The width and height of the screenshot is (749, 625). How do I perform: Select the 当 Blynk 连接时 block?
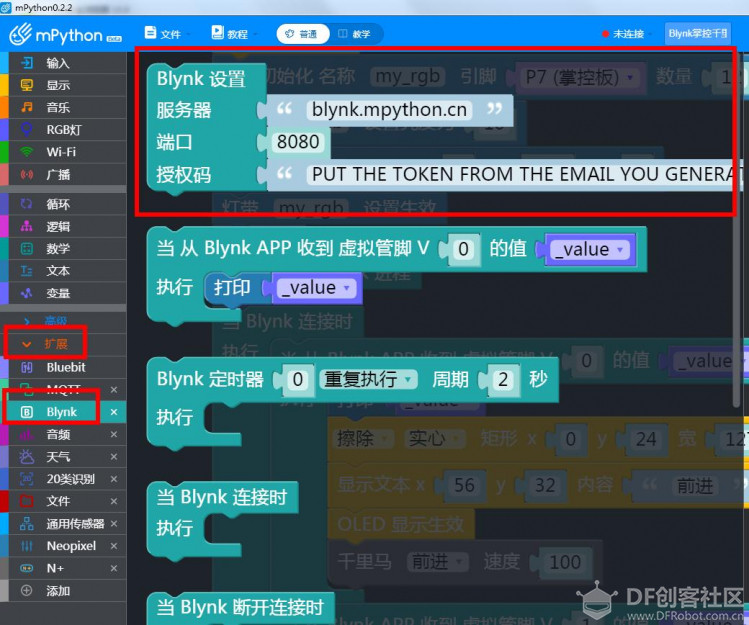(222, 497)
